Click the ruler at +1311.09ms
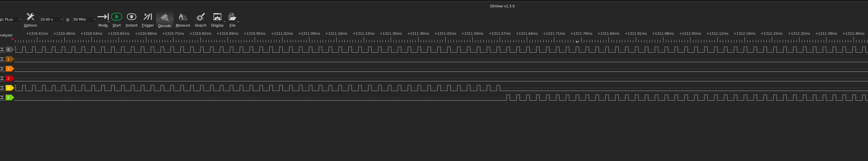868x161 pixels. (309, 33)
